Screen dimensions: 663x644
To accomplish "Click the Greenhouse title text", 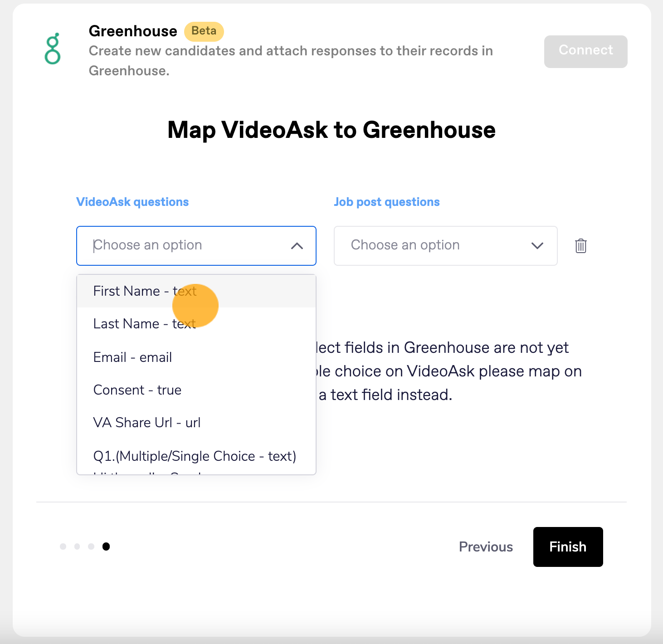I will (x=133, y=31).
